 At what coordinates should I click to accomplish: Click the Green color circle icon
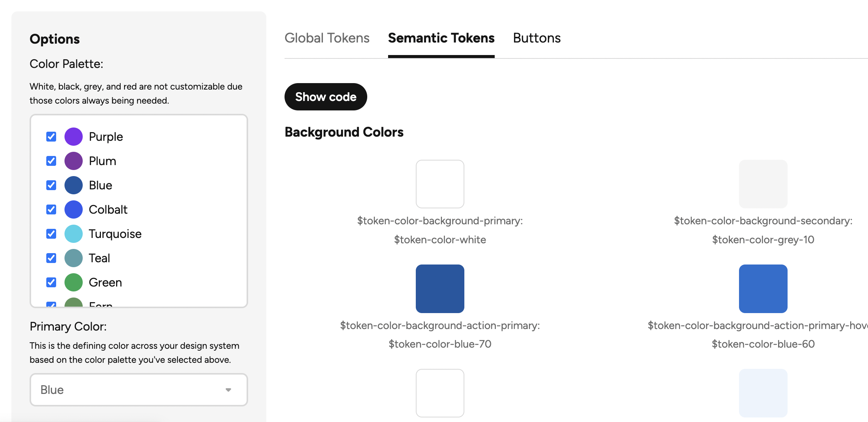coord(74,282)
